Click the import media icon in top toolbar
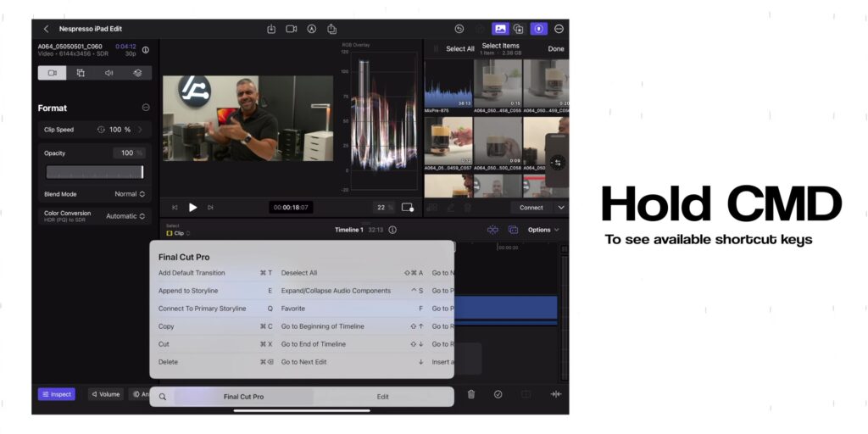The width and height of the screenshot is (868, 434). [x=271, y=29]
